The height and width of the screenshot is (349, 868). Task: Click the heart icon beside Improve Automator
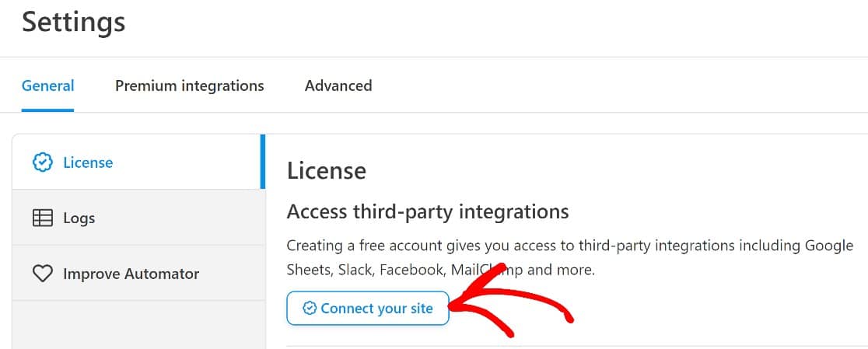pos(42,274)
